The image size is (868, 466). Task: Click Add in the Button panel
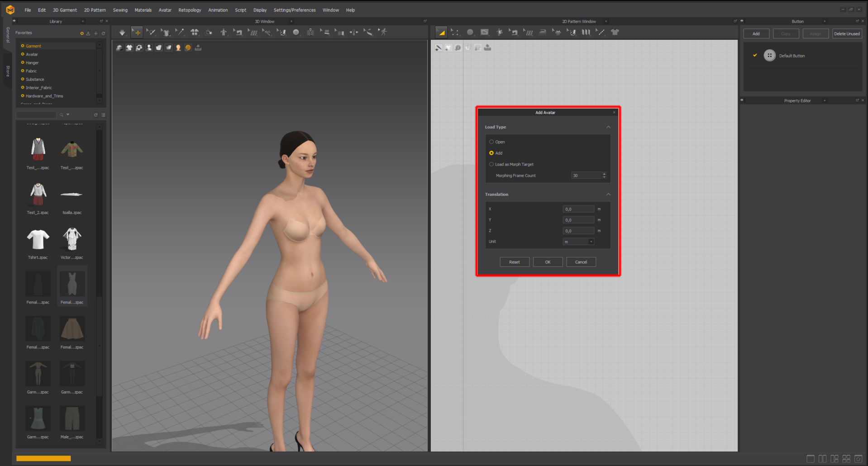756,34
